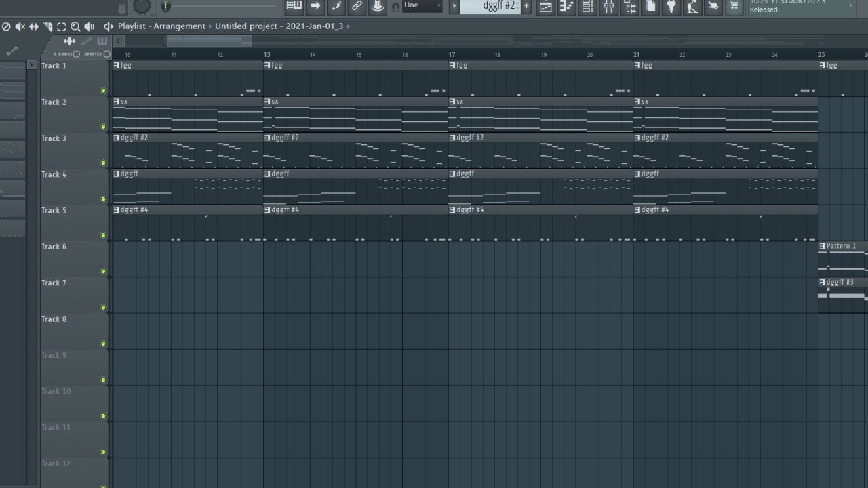Select the dggff #3 clip on Track 7

click(843, 295)
